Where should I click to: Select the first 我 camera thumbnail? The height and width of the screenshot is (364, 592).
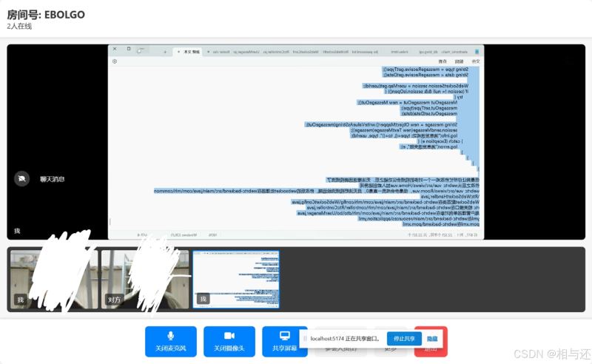[x=54, y=280]
